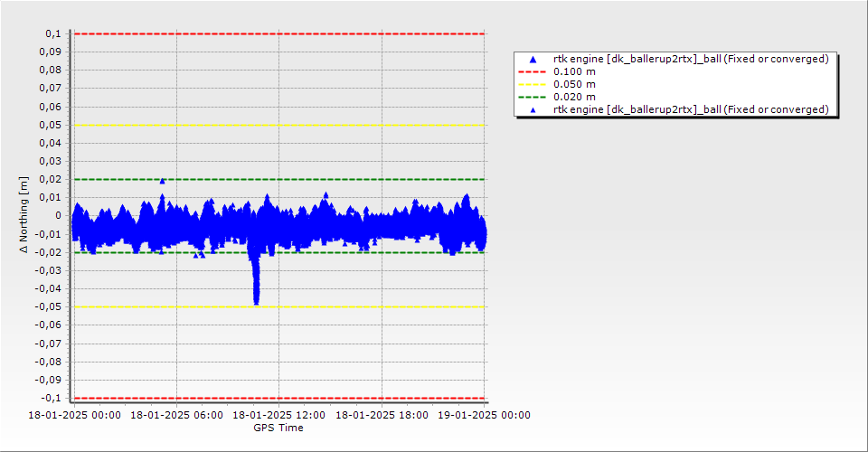Click the 19-01-2025 00:00 time tick label
The width and height of the screenshot is (868, 452).
[484, 416]
